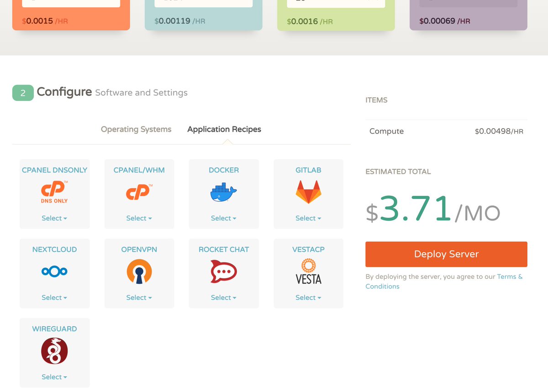Screen dimensions: 548x392
Task: Click the Nextcloud logo icon
Action: click(x=54, y=272)
